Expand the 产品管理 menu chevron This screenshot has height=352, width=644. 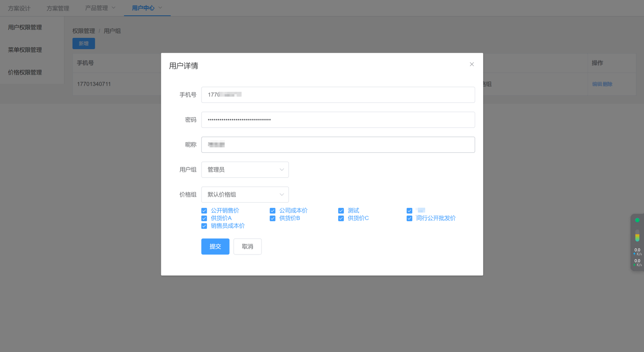click(x=114, y=8)
